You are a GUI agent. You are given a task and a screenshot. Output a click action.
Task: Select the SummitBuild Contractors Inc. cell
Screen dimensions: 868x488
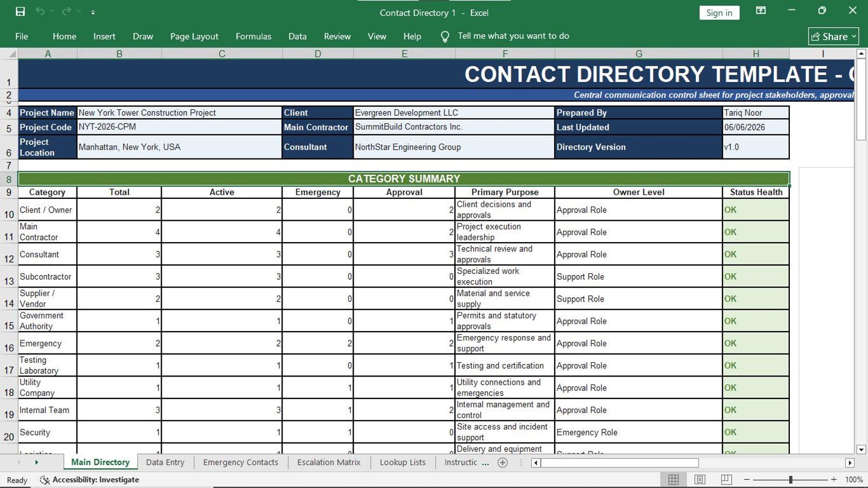click(x=454, y=127)
